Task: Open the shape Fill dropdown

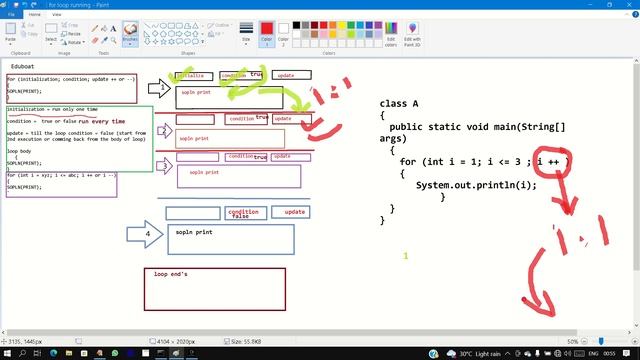Action: point(216,34)
